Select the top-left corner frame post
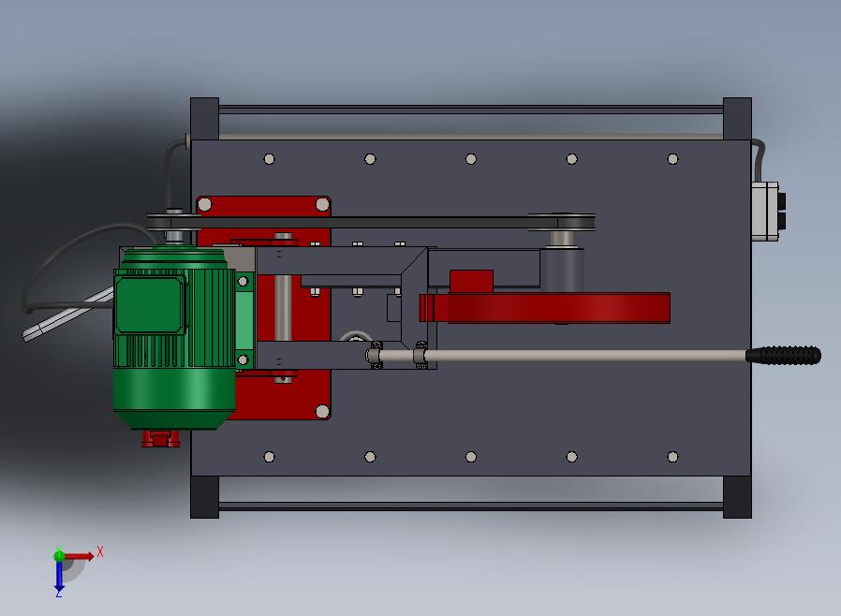The image size is (841, 616). [204, 119]
